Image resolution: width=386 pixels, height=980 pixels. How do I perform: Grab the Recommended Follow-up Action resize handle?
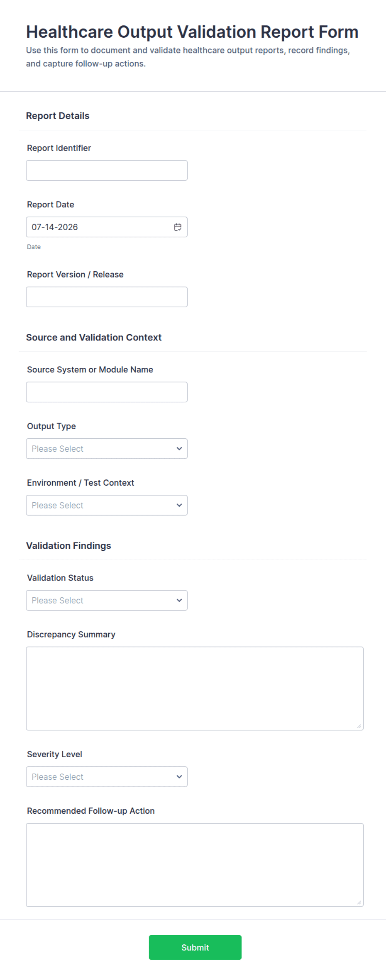(x=359, y=902)
